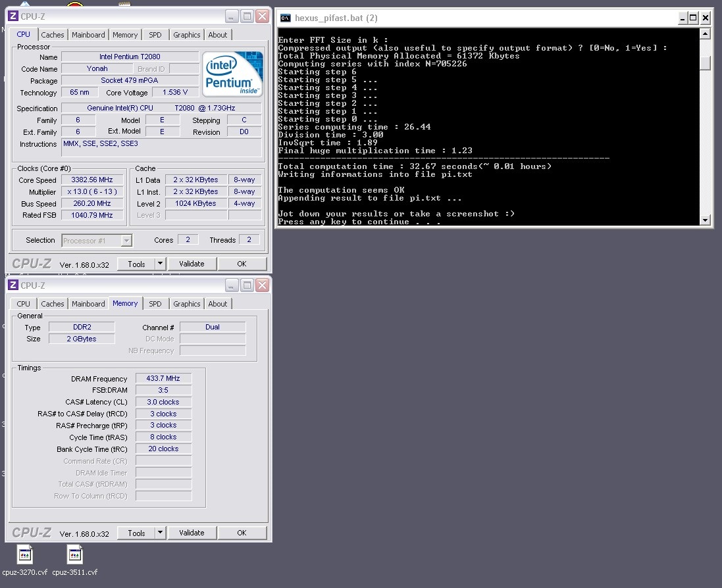The height and width of the screenshot is (588, 722).
Task: Close the hexus_pifast console window
Action: (x=705, y=18)
